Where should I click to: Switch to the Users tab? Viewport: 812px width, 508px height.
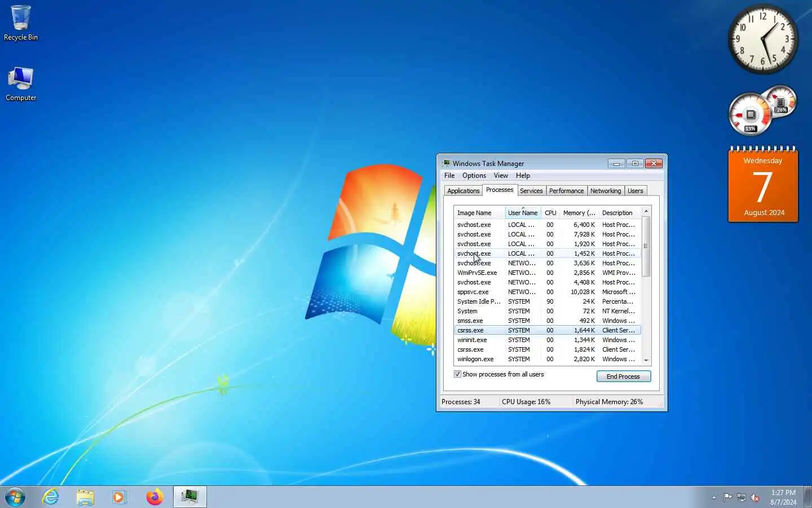pos(636,191)
